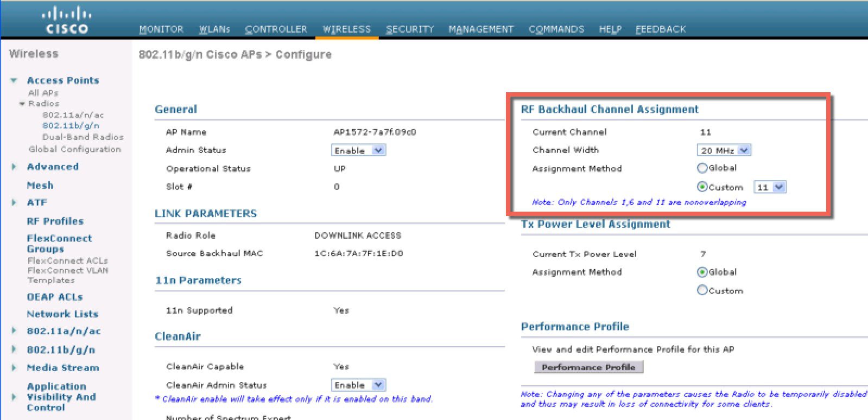This screenshot has width=868, height=420.
Task: Click the Cisco logo
Action: pyautogui.click(x=66, y=20)
